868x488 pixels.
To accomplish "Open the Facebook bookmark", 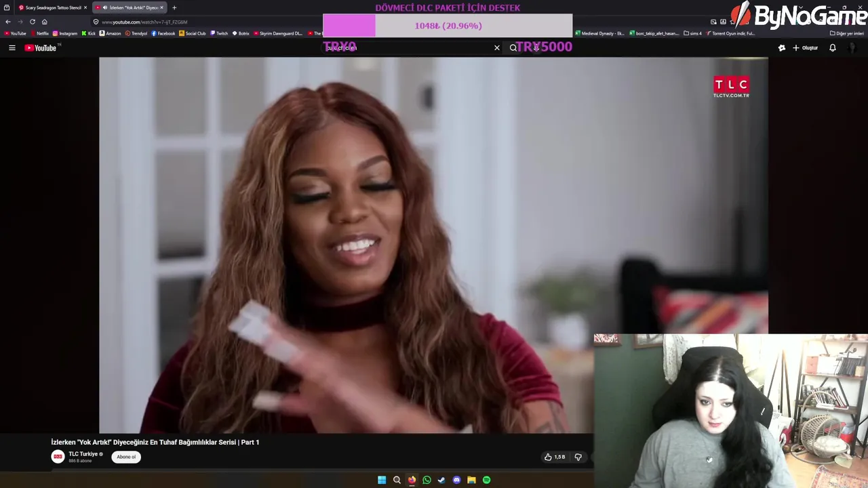I will (163, 33).
